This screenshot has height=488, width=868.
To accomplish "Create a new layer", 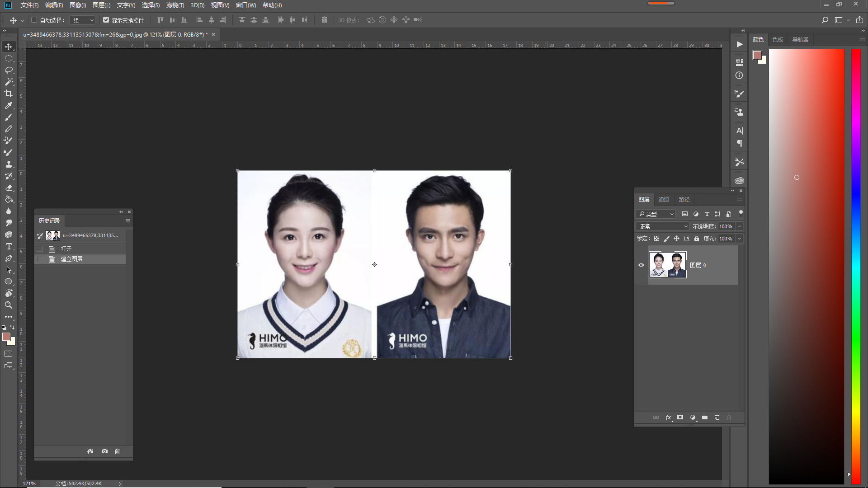I will [717, 418].
